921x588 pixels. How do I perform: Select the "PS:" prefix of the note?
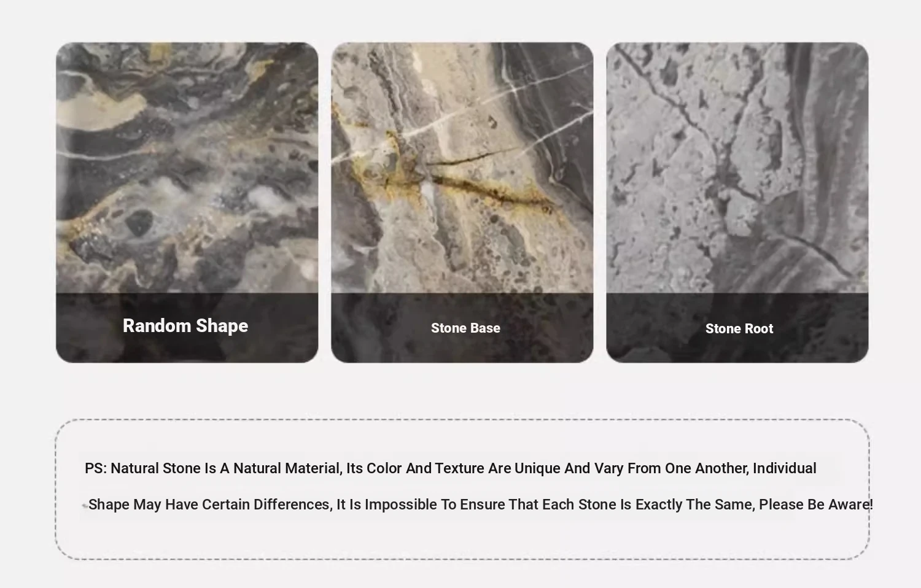96,468
